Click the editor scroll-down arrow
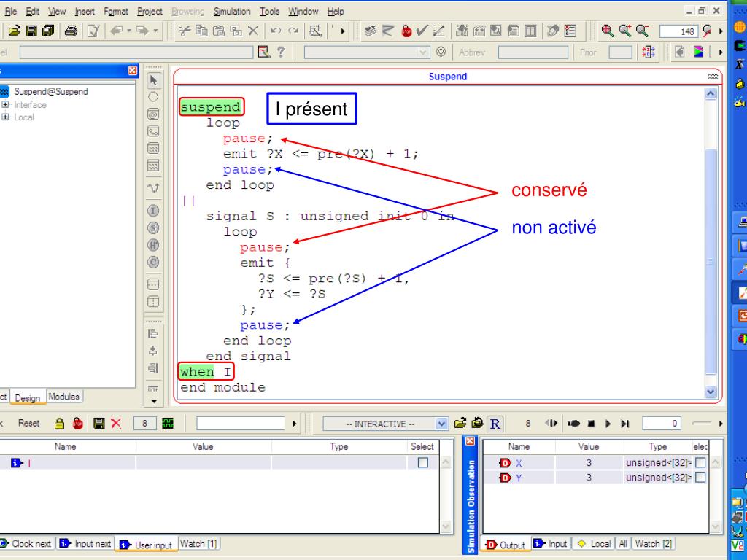The width and height of the screenshot is (747, 560). [x=711, y=392]
